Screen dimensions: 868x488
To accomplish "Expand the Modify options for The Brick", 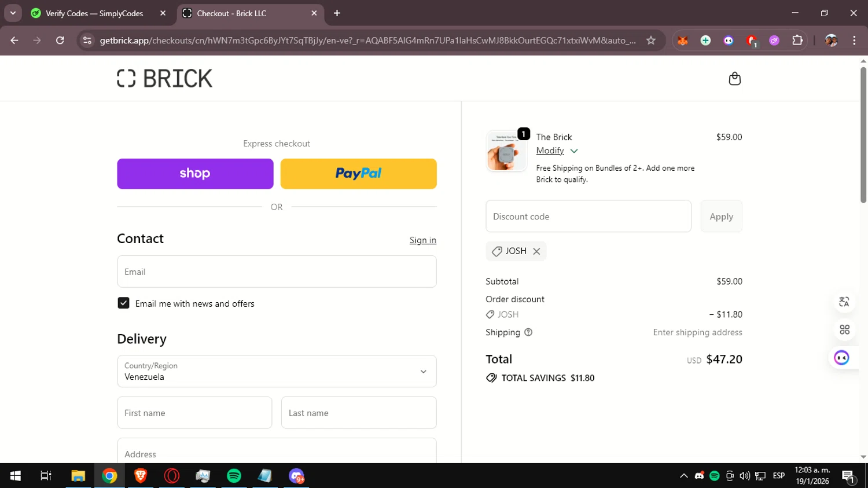I will click(557, 151).
